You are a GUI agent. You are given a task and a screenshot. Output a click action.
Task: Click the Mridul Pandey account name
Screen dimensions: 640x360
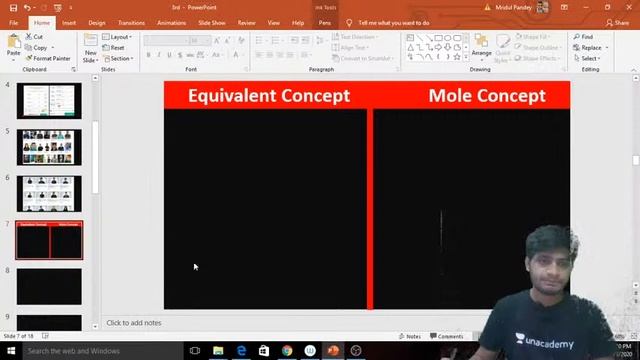pyautogui.click(x=513, y=7)
